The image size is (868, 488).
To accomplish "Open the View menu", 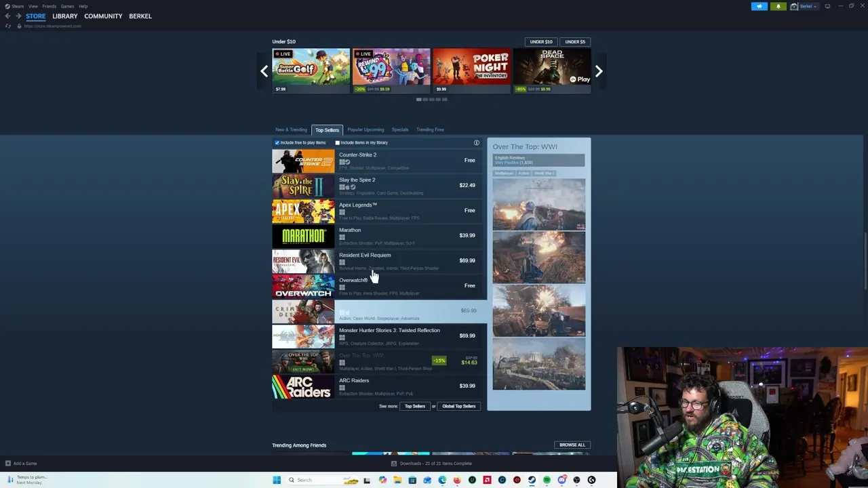I will pos(33,6).
